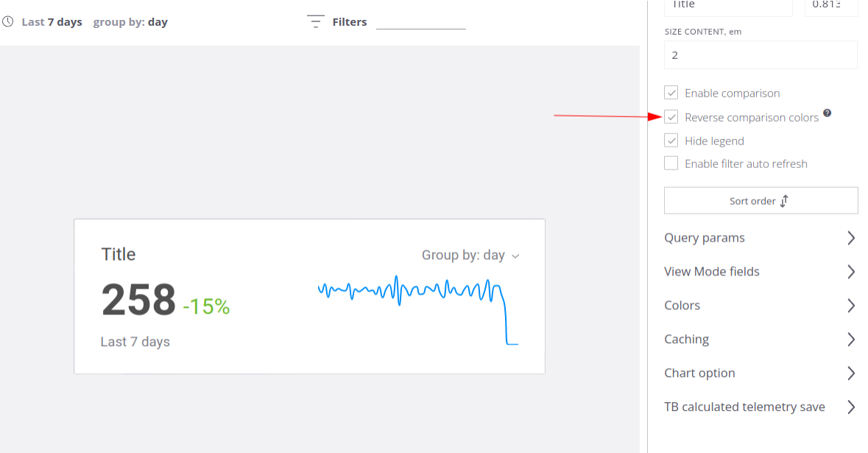
Task: Change the top bar group by: day setting
Action: [130, 22]
